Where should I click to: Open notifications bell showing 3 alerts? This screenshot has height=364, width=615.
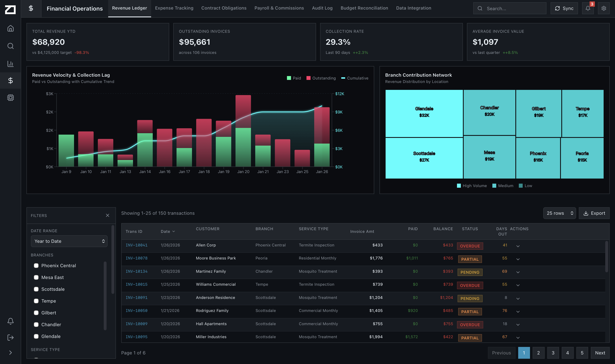[x=588, y=8]
